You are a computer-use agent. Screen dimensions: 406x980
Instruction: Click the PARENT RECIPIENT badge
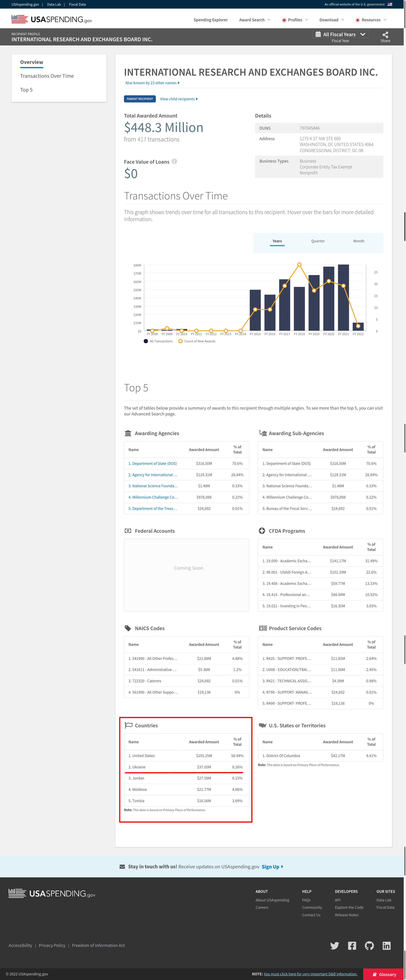pos(140,99)
